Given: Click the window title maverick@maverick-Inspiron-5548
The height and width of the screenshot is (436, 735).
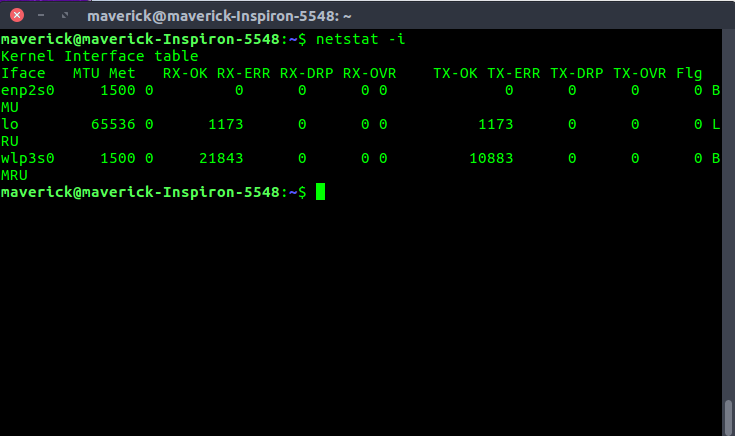Looking at the screenshot, I should point(219,16).
